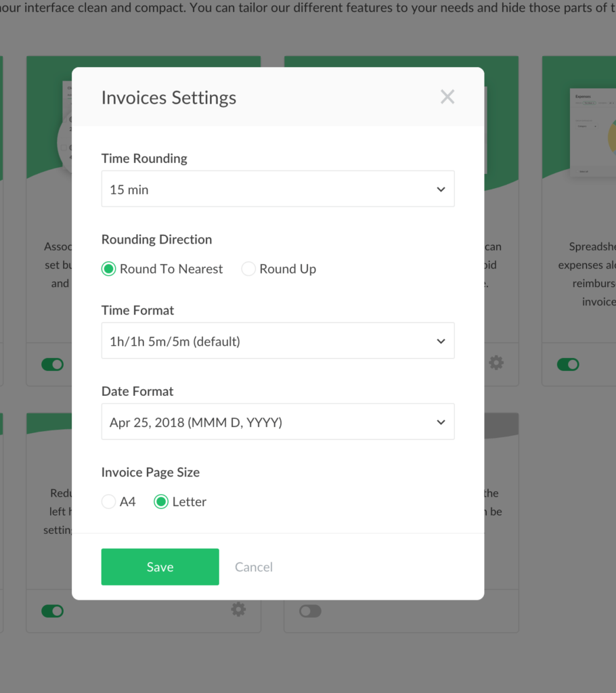The height and width of the screenshot is (693, 616).
Task: Select the Round Up radio option
Action: click(x=248, y=269)
